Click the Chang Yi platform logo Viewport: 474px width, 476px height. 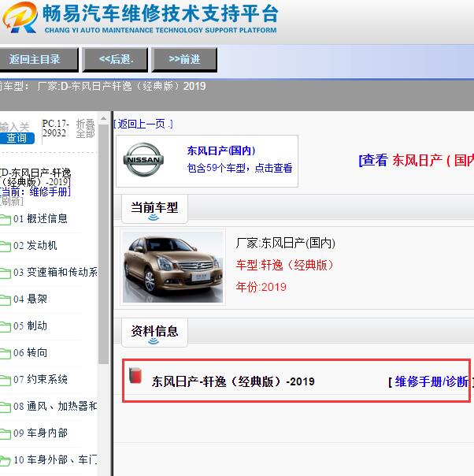20,17
